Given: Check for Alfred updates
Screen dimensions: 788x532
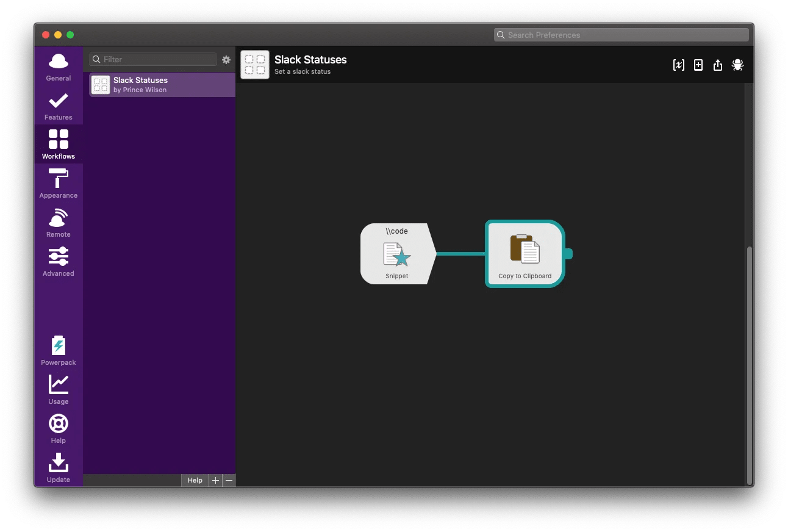Looking at the screenshot, I should [58, 467].
